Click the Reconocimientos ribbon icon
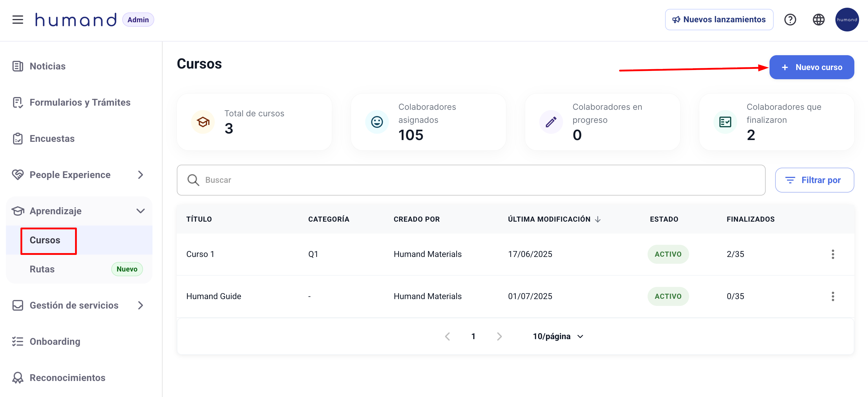 click(18, 377)
